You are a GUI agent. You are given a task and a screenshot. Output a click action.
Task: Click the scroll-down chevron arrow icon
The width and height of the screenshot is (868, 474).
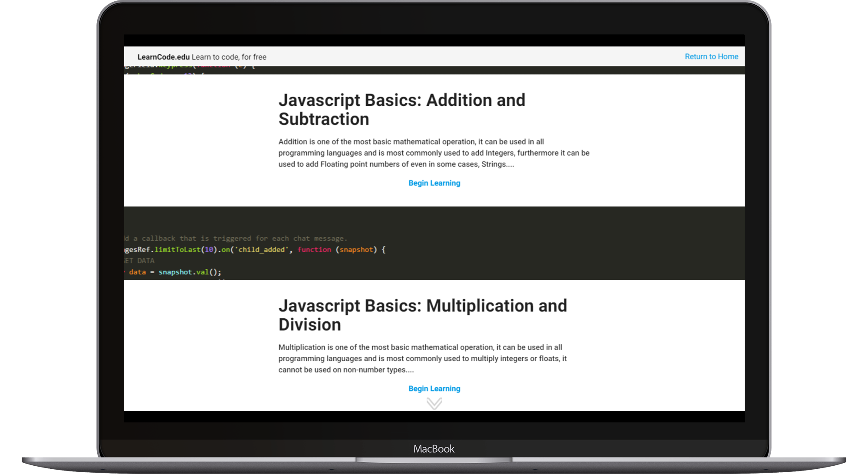click(434, 403)
